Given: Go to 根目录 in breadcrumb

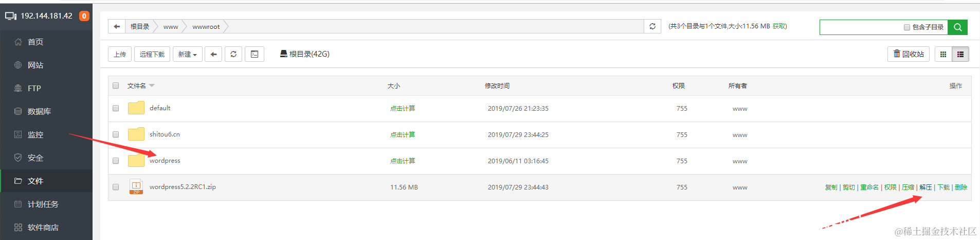Looking at the screenshot, I should [140, 26].
